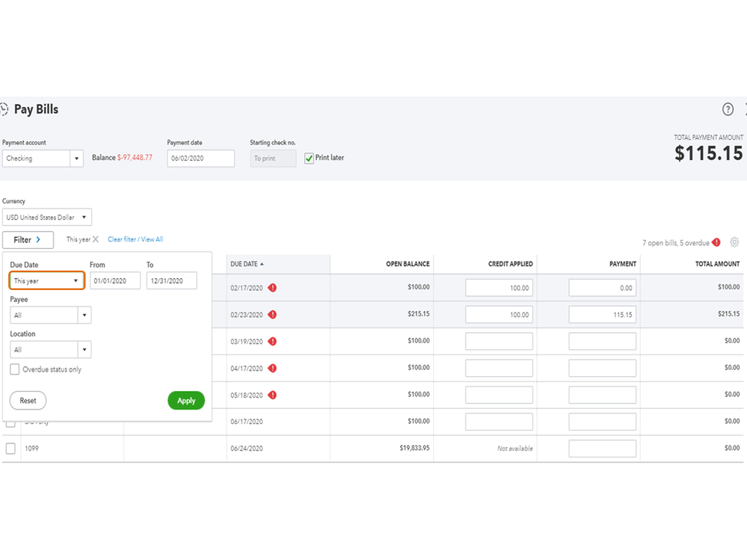
Task: Expand the Currency USD dropdown
Action: tap(46, 218)
